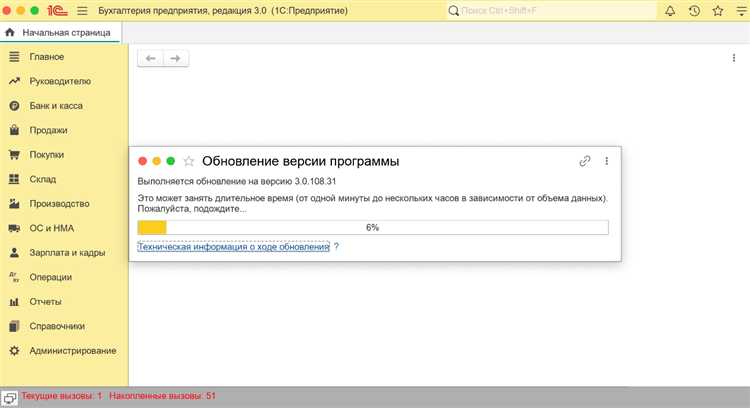Open the Покупки section
Image resolution: width=750 pixels, height=408 pixels.
point(47,154)
